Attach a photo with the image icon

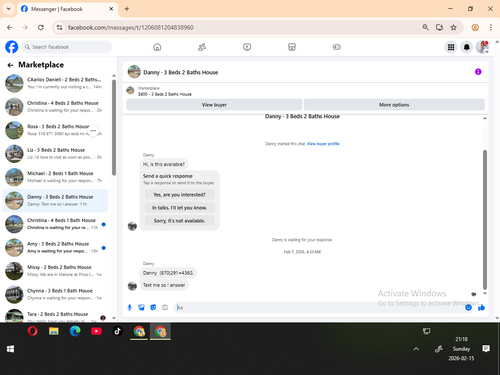[141, 307]
